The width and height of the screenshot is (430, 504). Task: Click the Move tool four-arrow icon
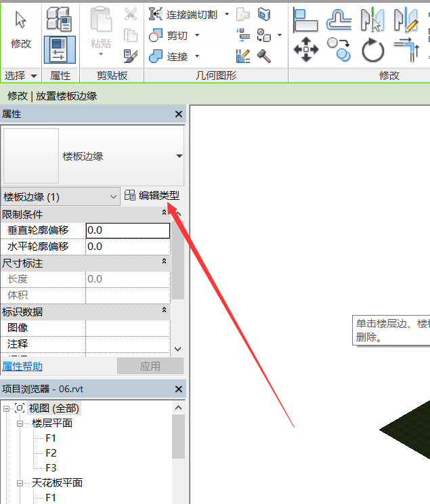(x=306, y=49)
